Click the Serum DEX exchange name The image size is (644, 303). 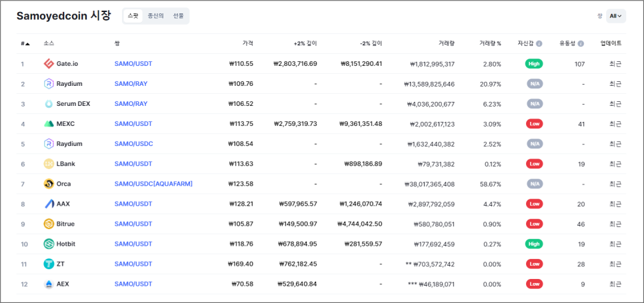[73, 104]
